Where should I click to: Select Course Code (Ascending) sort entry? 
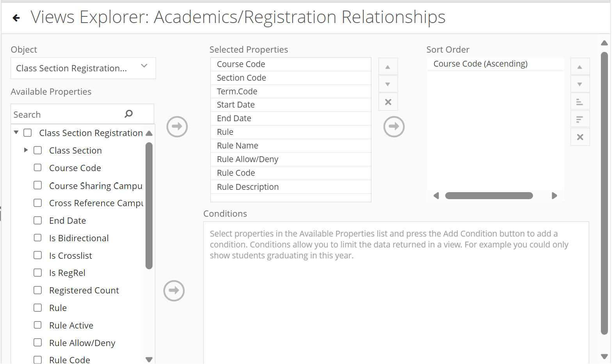click(480, 64)
